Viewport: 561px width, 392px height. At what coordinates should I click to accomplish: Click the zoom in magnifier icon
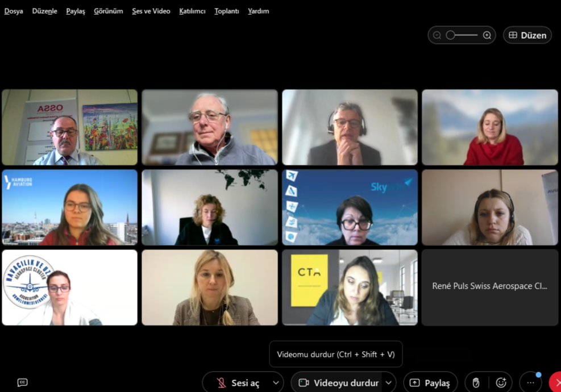point(487,35)
